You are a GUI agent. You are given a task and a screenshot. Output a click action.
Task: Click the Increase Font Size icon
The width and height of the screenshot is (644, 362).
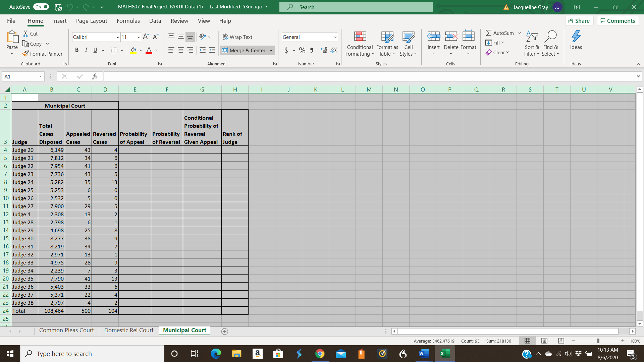pos(146,37)
